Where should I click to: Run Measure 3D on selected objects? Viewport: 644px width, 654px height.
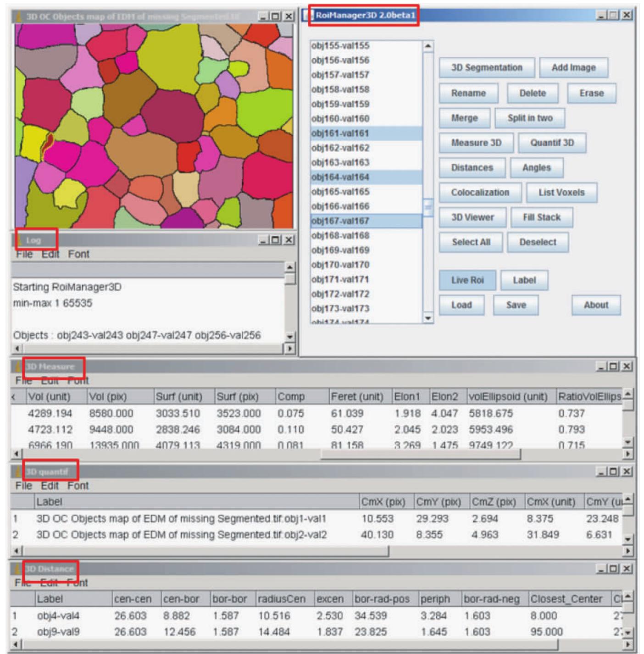pos(476,143)
